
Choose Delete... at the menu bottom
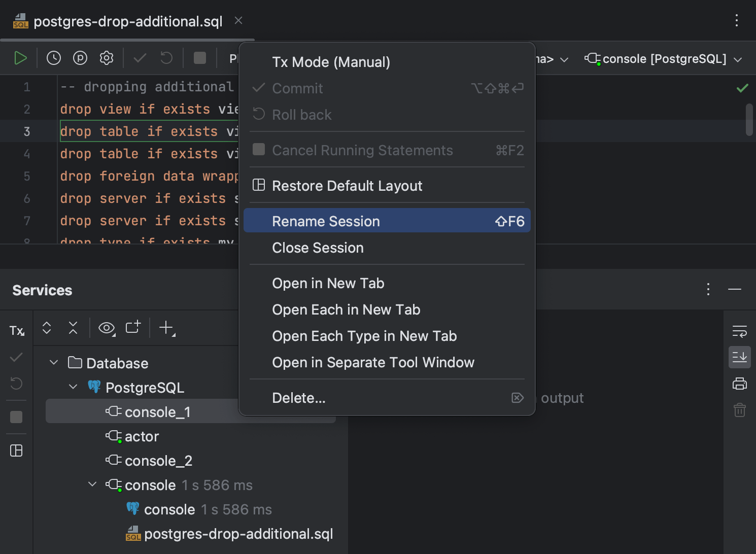point(299,398)
